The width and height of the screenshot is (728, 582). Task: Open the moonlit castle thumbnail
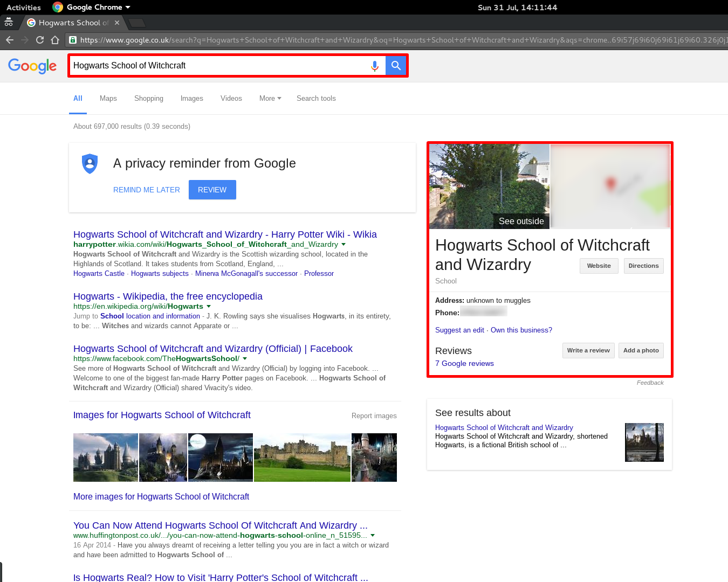(x=221, y=458)
